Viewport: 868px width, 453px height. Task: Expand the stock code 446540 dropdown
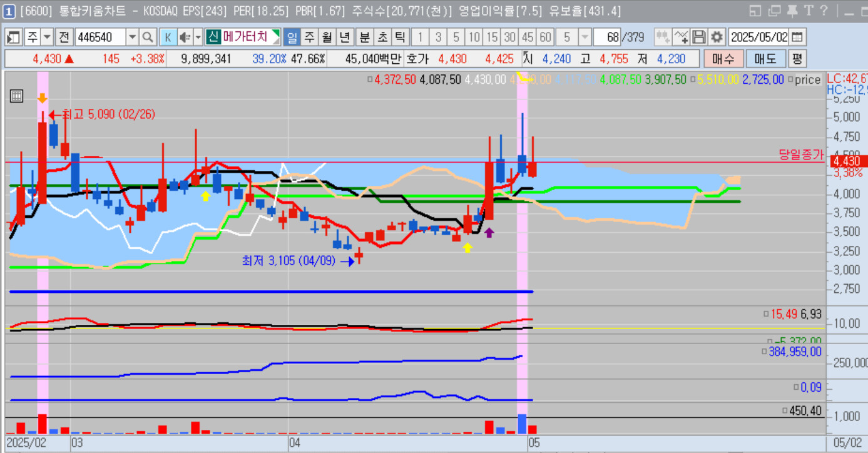click(x=132, y=38)
